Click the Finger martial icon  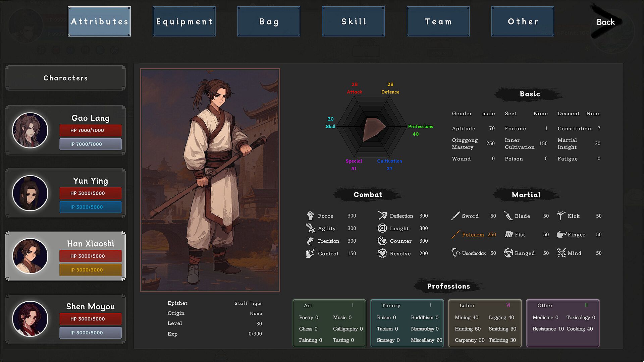[561, 234]
